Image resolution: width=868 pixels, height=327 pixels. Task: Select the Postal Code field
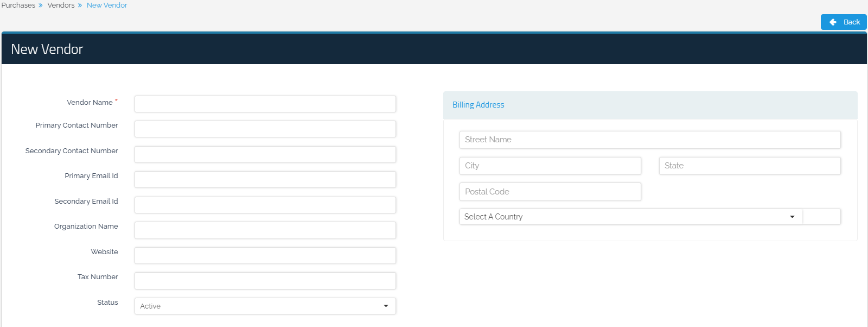[550, 192]
